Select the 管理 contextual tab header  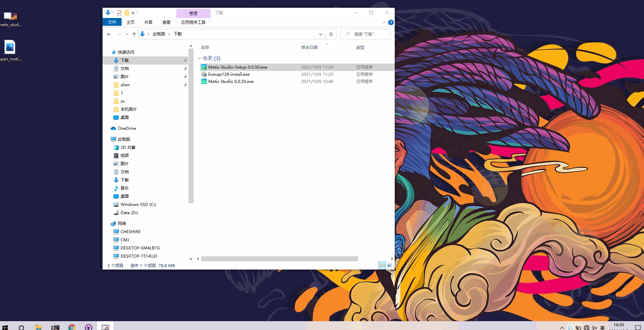pyautogui.click(x=193, y=13)
